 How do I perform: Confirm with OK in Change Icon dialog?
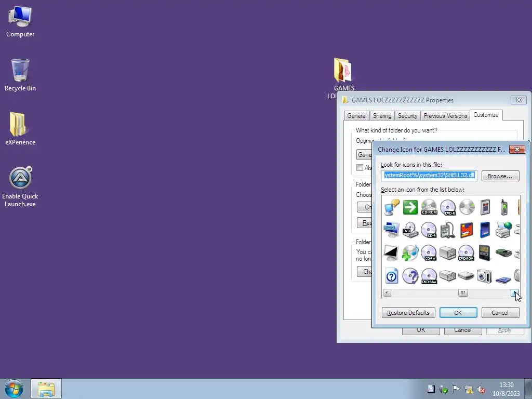point(458,312)
